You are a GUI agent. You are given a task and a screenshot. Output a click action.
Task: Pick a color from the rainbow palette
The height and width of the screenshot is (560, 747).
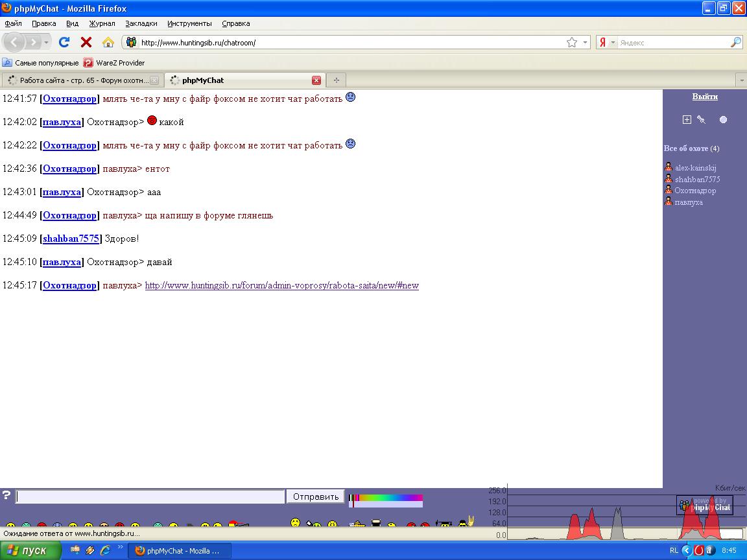click(389, 498)
